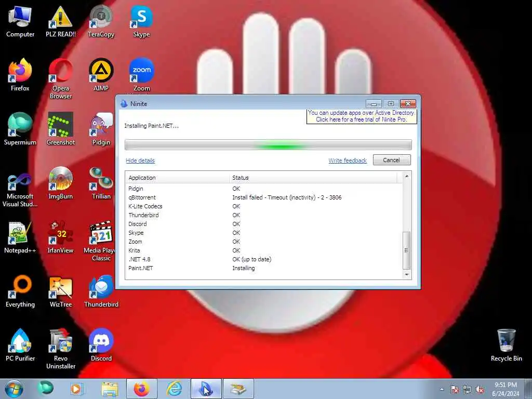Select the Paint.NET row in details list
The image size is (532, 399).
point(263,268)
